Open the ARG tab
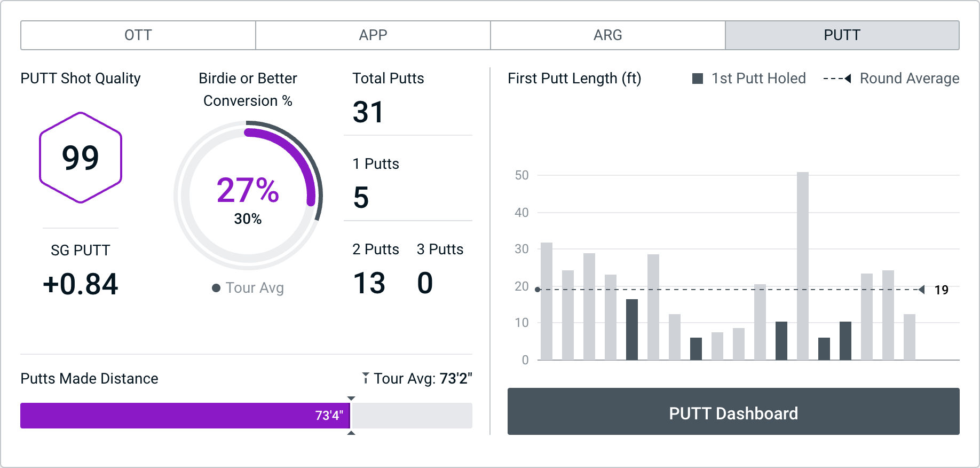The height and width of the screenshot is (468, 980). click(x=607, y=35)
